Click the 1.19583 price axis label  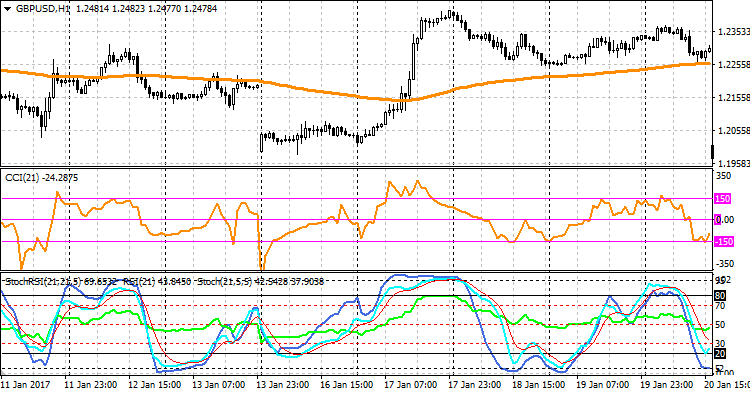(733, 164)
